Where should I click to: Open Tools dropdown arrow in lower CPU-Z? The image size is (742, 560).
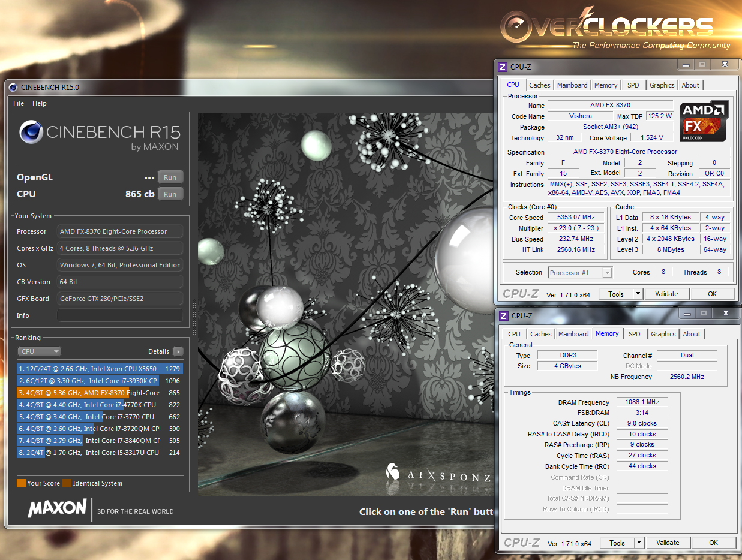pos(639,543)
